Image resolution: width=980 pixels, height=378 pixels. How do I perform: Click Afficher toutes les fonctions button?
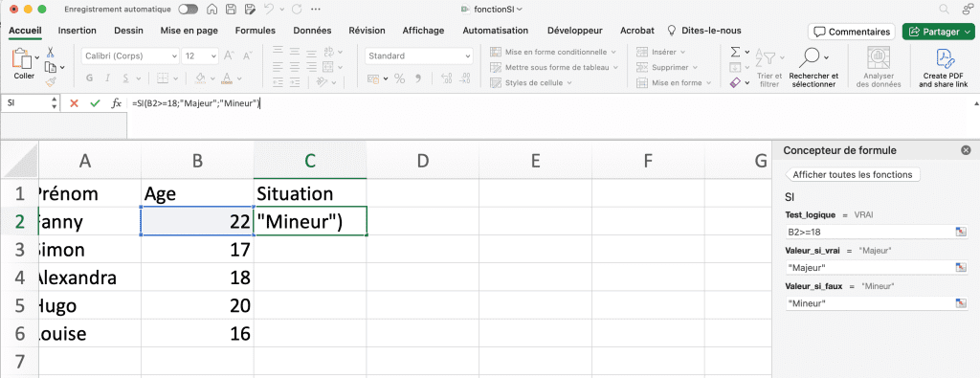click(853, 175)
